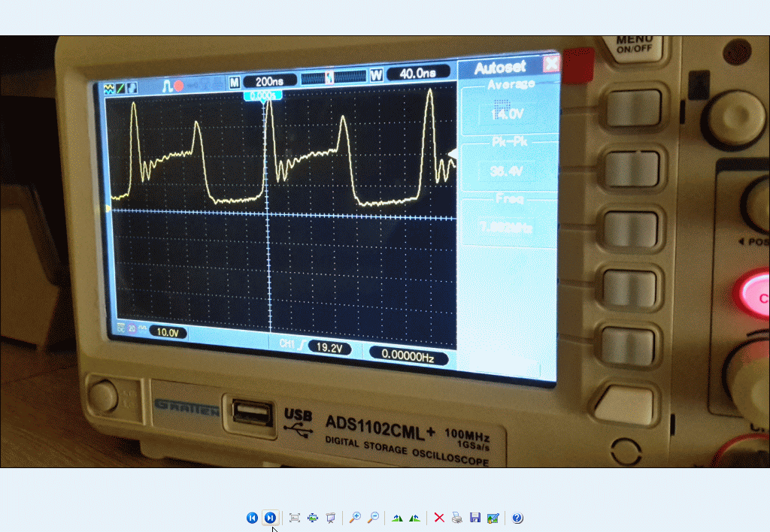Advance to the next image
Viewport: 770px width, 532px height.
271,518
